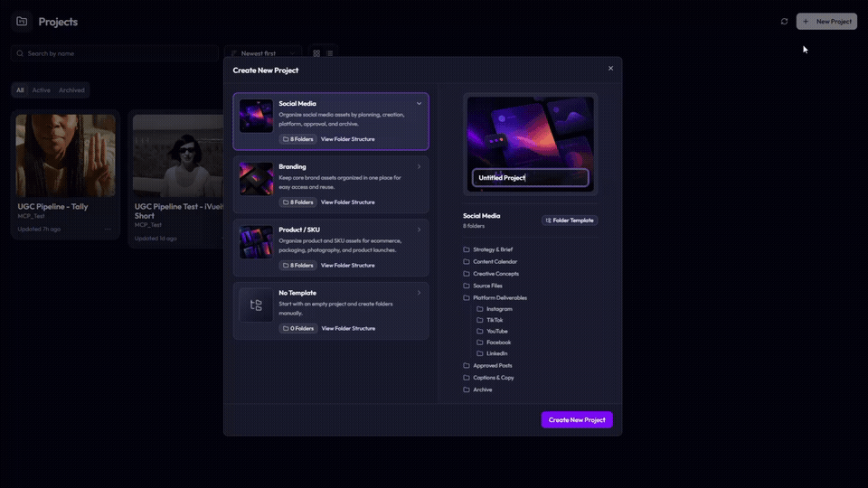
Task: Select the Instagram subfolder
Action: tap(495, 309)
